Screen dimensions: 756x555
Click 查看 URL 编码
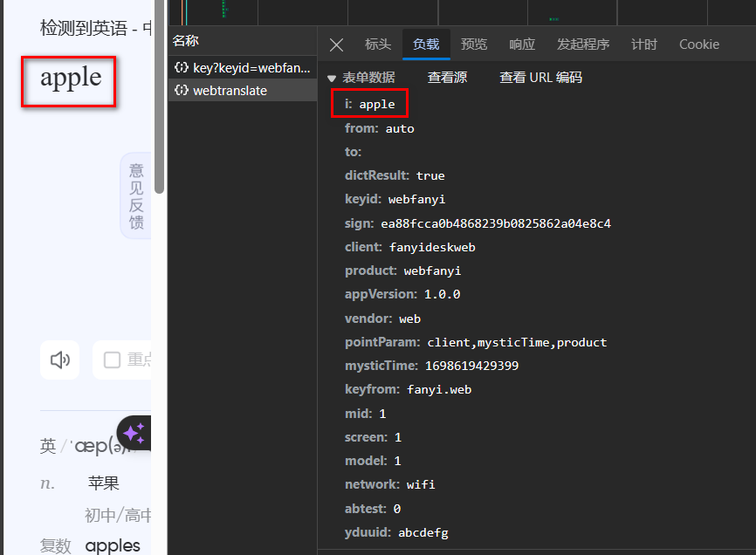(540, 78)
